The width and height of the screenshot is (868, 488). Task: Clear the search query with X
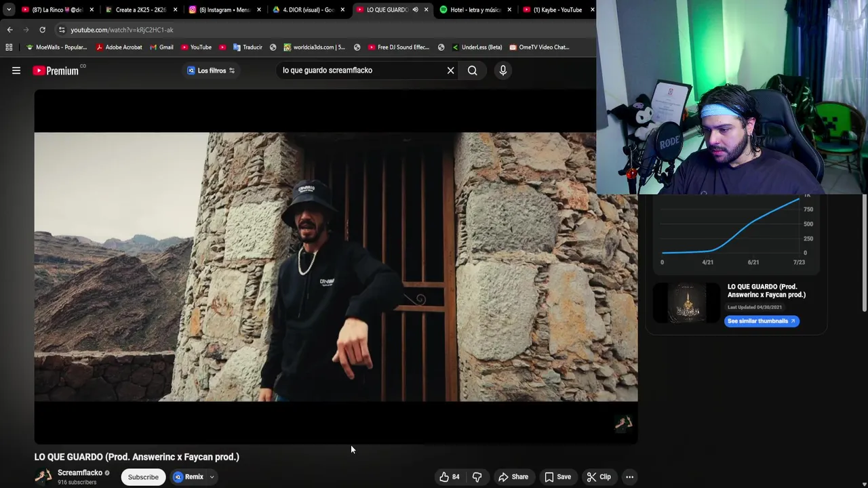click(x=450, y=70)
